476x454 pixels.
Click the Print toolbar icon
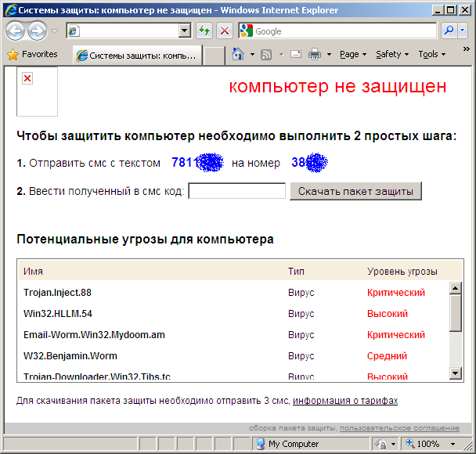click(315, 55)
